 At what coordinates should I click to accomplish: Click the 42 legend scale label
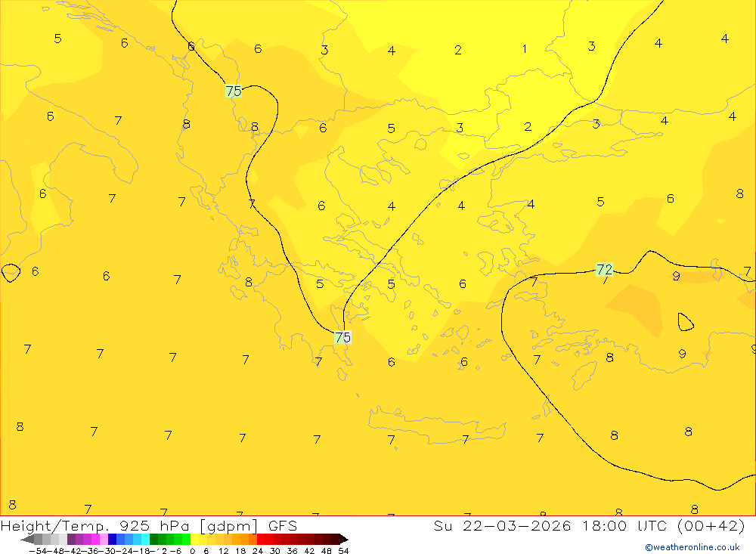tap(309, 551)
